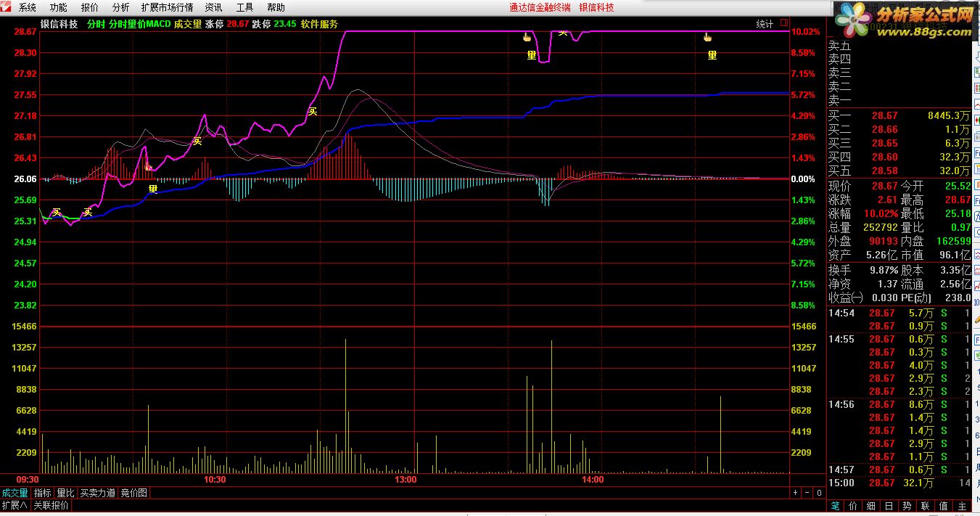Click the 卖五 ask row label

[x=840, y=45]
